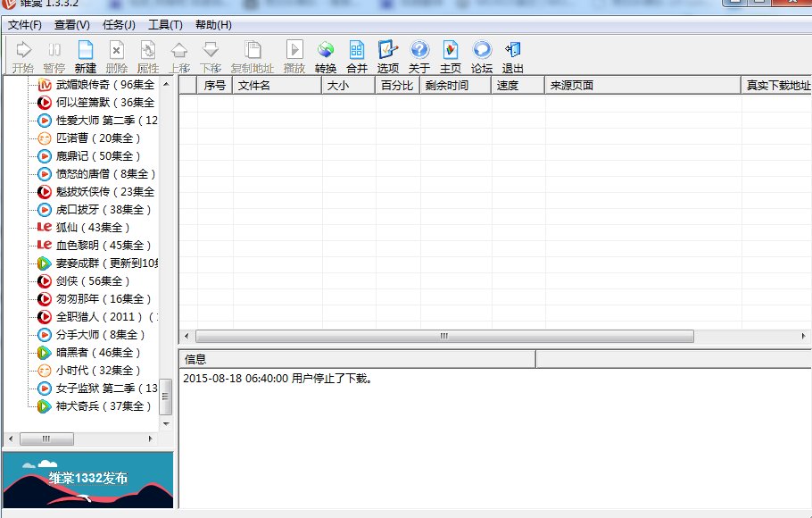Select 神犬奇兵 (37集全) item
812x518 pixels.
pos(98,406)
